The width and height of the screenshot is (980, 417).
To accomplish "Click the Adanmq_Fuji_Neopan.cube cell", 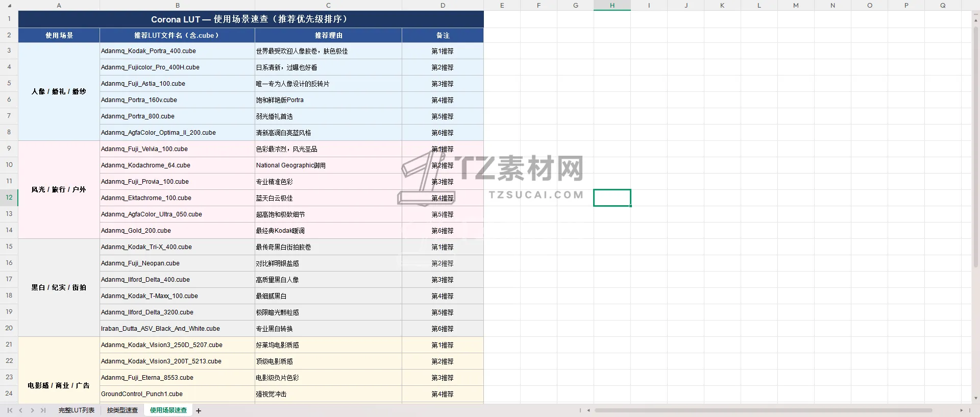I will [178, 263].
